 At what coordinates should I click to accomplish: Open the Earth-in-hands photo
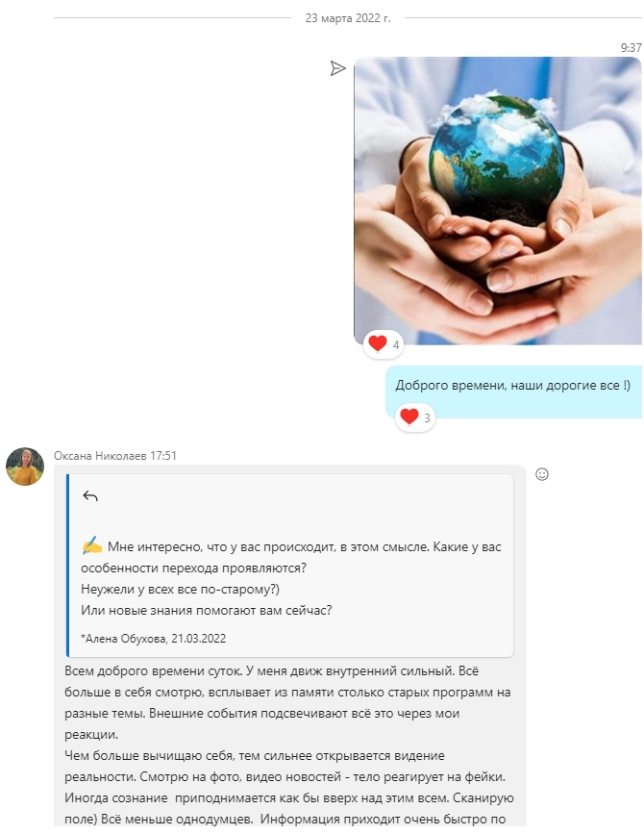(x=498, y=200)
